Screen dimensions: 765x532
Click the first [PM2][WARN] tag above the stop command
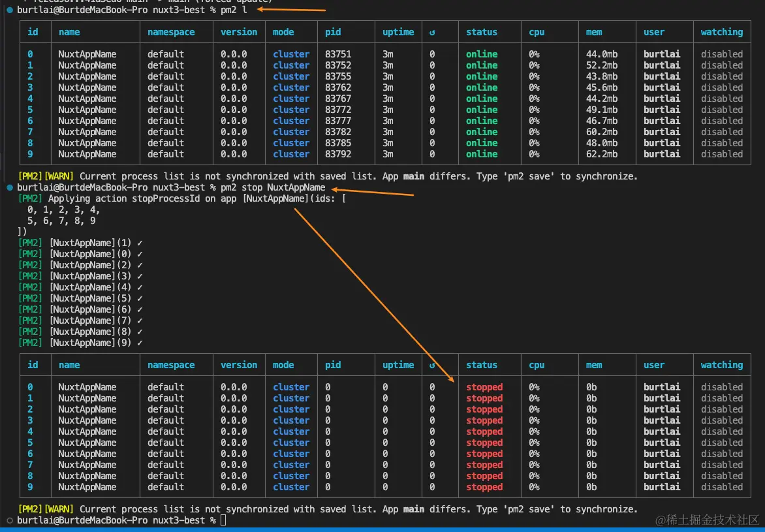[46, 176]
